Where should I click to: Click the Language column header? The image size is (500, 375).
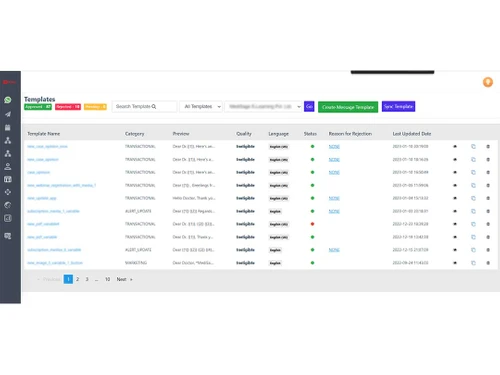coord(279,134)
